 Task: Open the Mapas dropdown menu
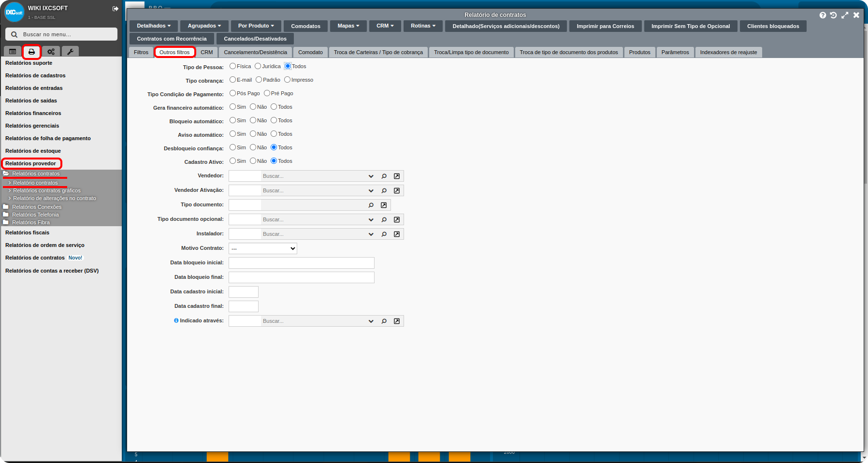tap(348, 26)
